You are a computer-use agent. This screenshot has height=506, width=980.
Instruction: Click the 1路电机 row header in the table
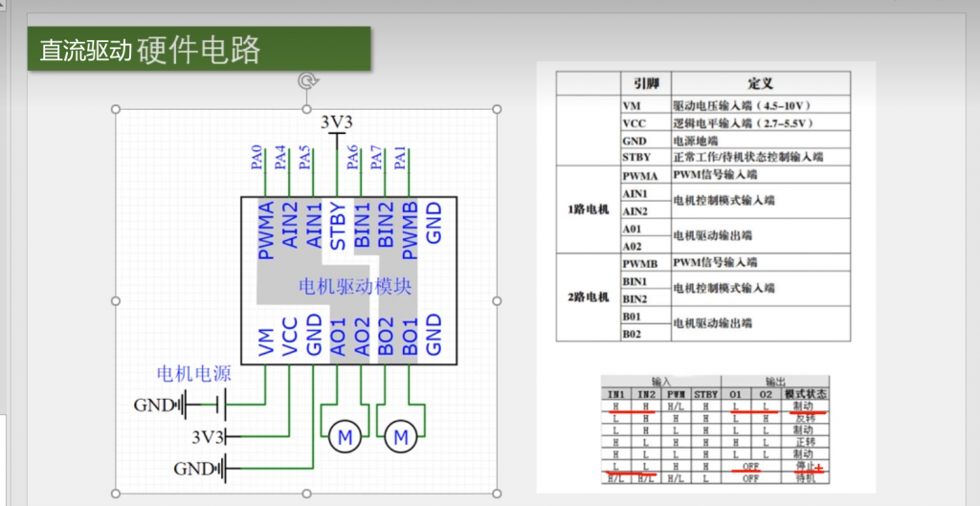587,209
